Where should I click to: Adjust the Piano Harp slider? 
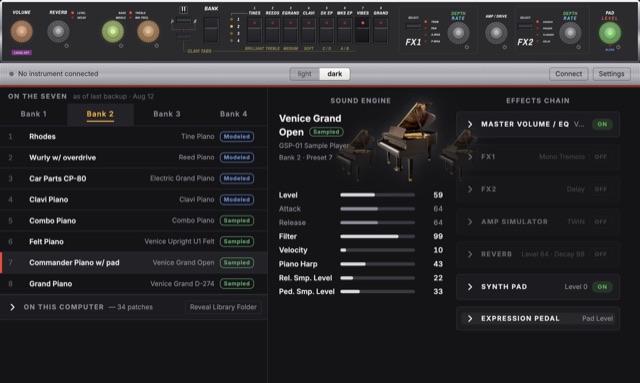pyautogui.click(x=378, y=264)
